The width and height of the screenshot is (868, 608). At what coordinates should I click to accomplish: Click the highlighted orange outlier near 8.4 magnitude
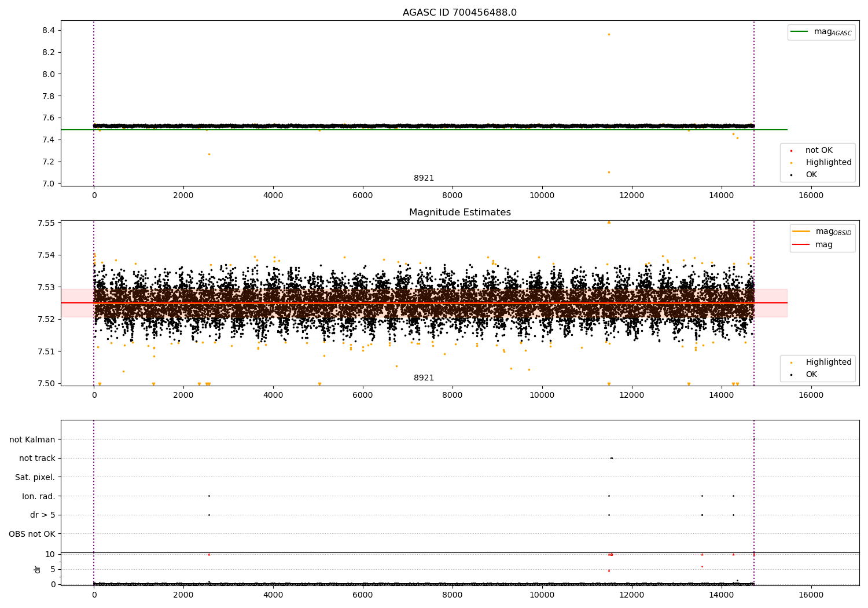[x=609, y=34]
